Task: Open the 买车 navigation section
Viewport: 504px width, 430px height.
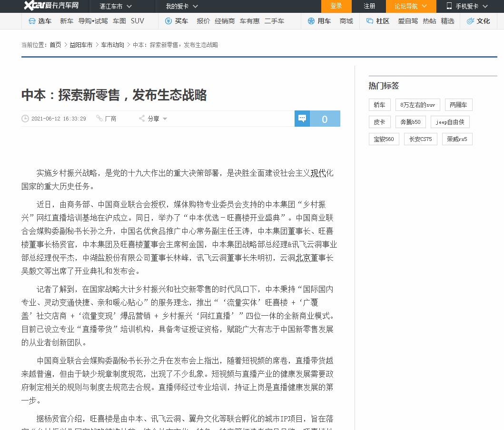Action: pos(181,21)
